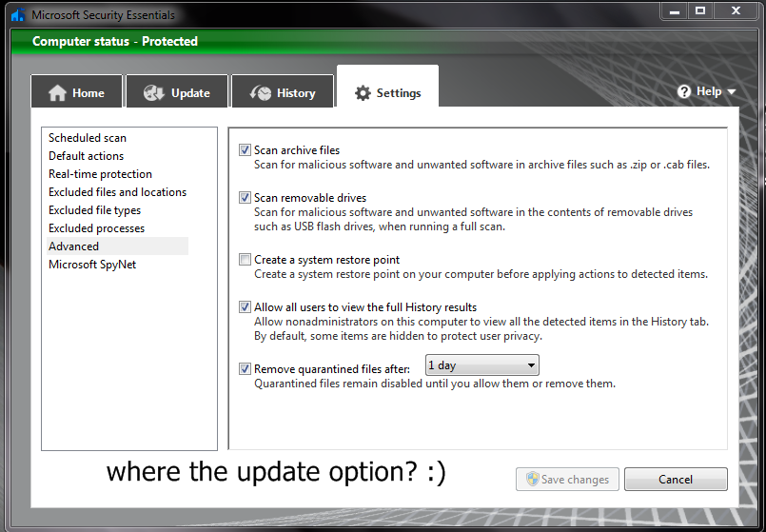Click the archive files .zip or .cab description
Viewport: 766px width, 532px height.
[481, 165]
